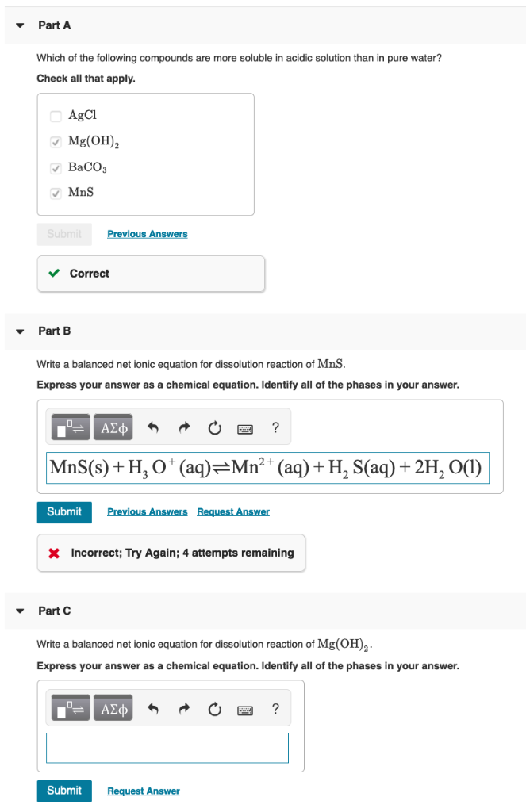The width and height of the screenshot is (526, 812).
Task: Open the Greek symbols palette in Part C editor
Action: (113, 707)
